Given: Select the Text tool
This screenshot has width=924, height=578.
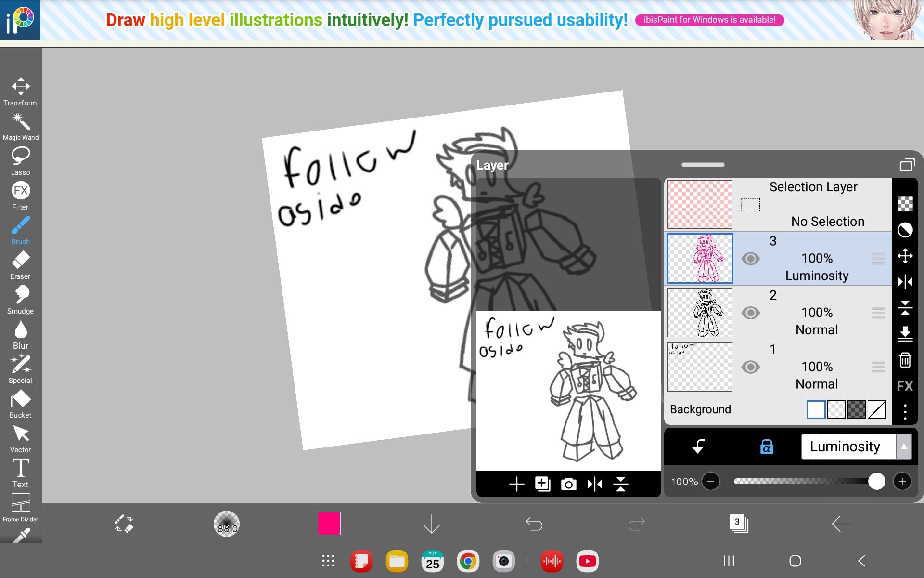Looking at the screenshot, I should (20, 473).
